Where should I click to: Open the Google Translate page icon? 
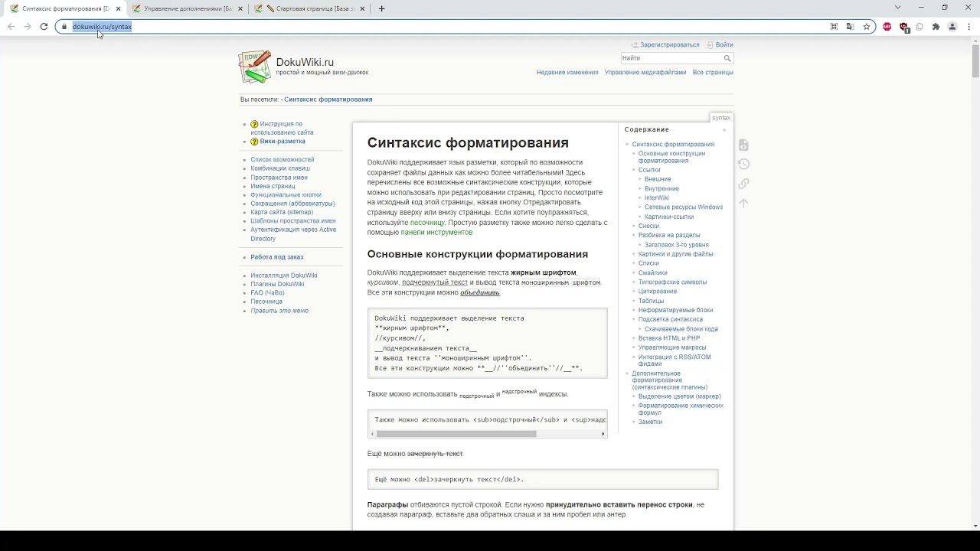click(850, 26)
